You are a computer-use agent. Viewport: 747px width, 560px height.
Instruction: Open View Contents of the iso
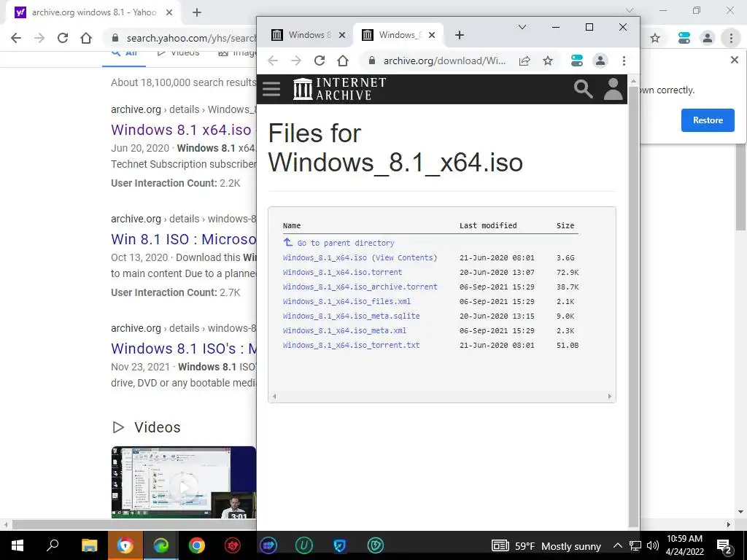point(404,257)
